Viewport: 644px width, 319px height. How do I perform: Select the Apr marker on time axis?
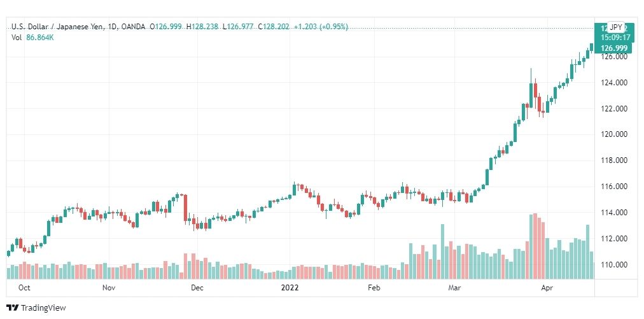(x=546, y=288)
